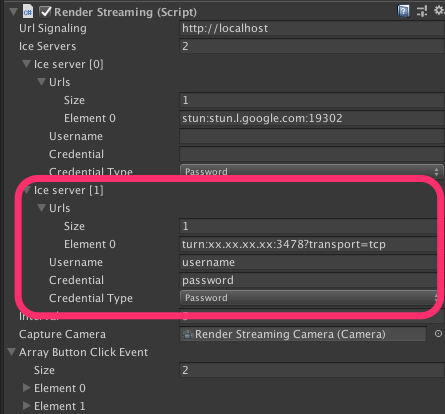Image resolution: width=445 pixels, height=414 pixels.
Task: Disable the Render Streaming script checkbox
Action: pos(45,12)
